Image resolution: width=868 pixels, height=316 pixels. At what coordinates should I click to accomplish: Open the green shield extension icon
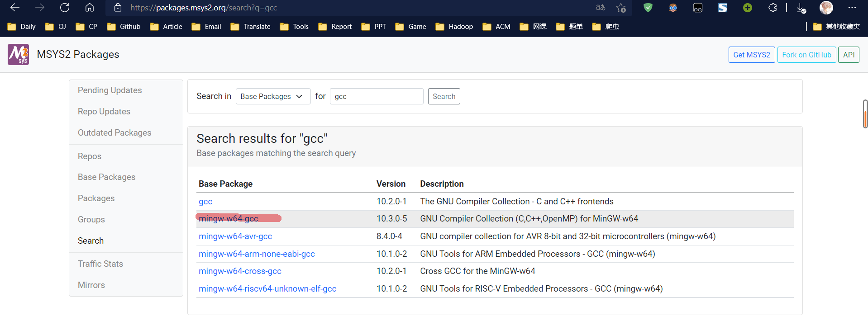click(x=648, y=8)
